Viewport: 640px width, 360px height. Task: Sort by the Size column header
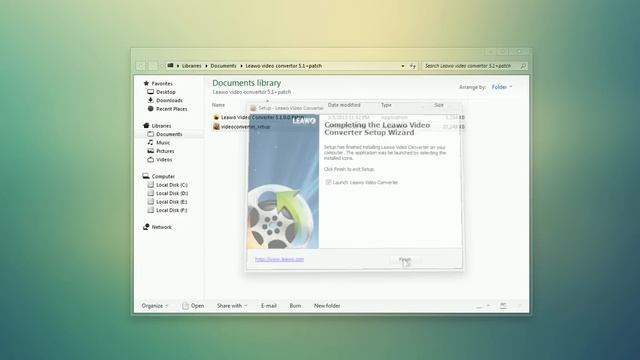pos(439,105)
